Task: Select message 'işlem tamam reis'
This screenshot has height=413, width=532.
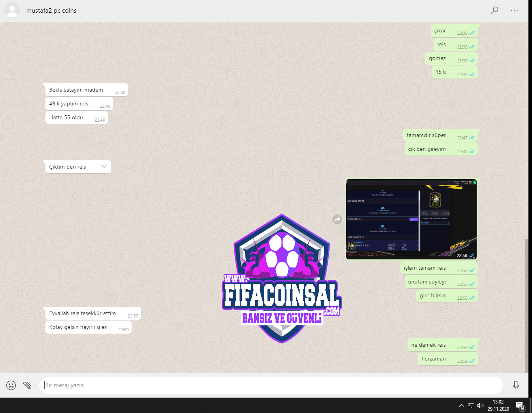Action: tap(439, 268)
